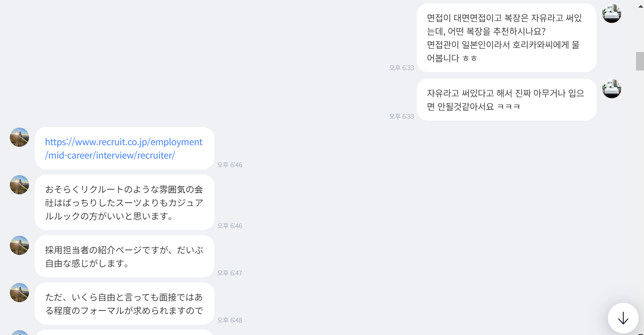Click the avatar next to the 자유라고 써있다고 message
Image resolution: width=644 pixels, height=335 pixels.
[611, 89]
